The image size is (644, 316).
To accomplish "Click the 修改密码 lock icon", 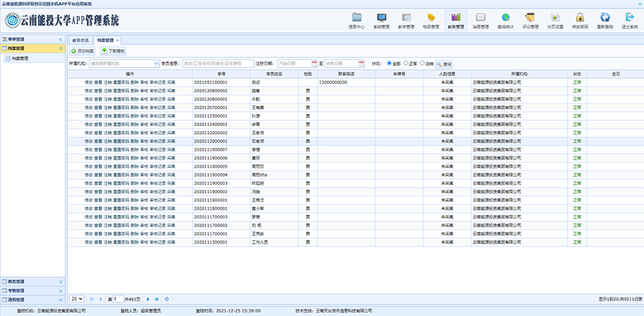I will (x=580, y=19).
